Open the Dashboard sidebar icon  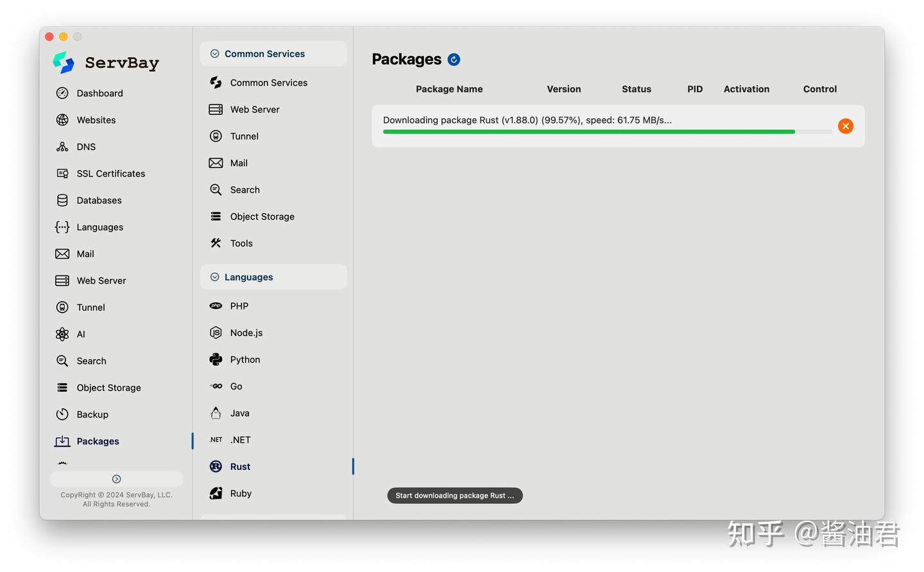62,93
